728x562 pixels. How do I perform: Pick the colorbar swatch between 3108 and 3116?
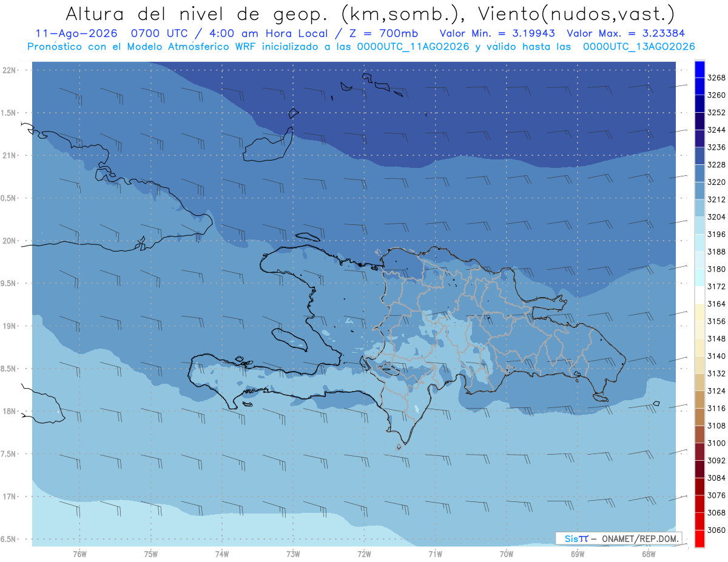click(x=699, y=417)
